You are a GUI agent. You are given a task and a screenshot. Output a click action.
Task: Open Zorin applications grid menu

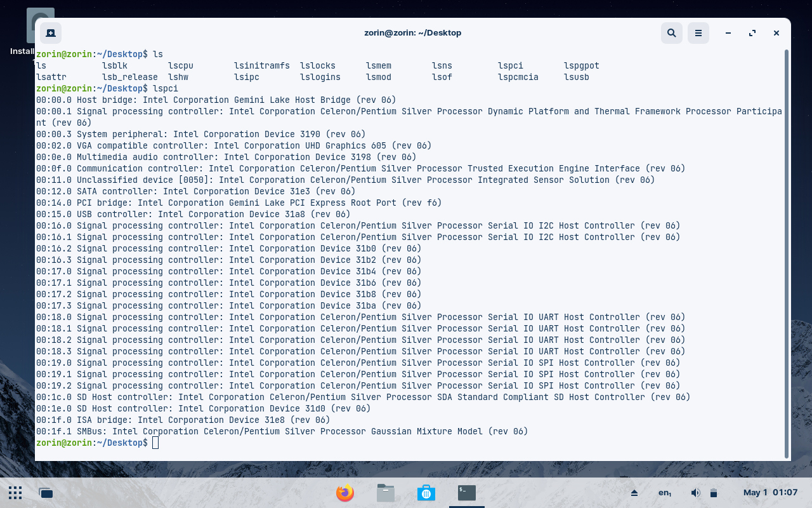tap(15, 493)
